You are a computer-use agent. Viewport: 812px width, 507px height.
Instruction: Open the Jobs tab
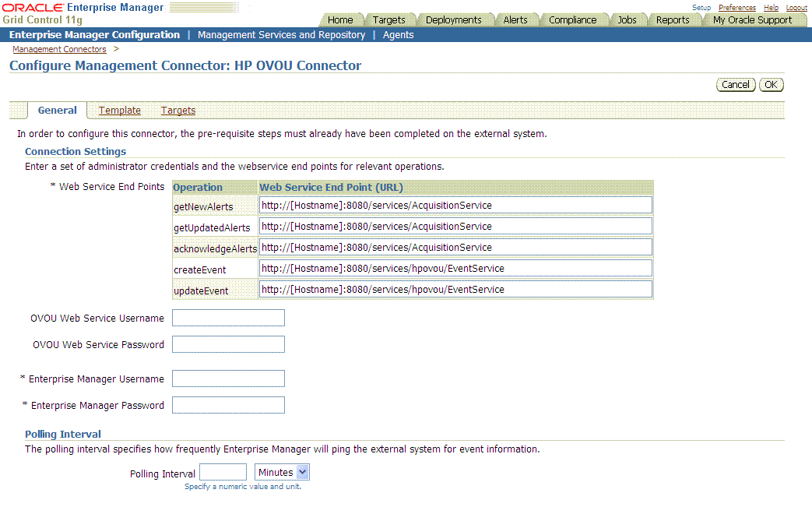[x=627, y=19]
